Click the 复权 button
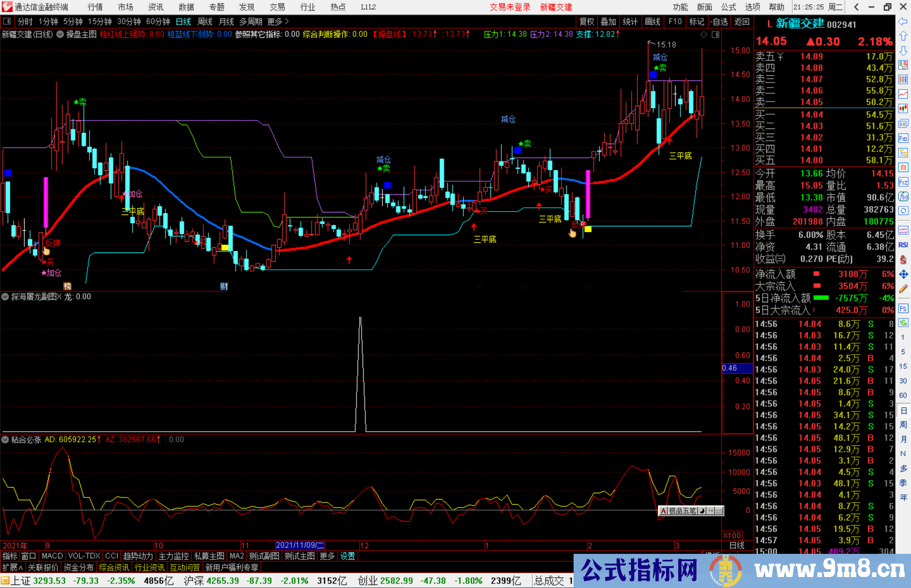This screenshot has width=911, height=588. [587, 21]
